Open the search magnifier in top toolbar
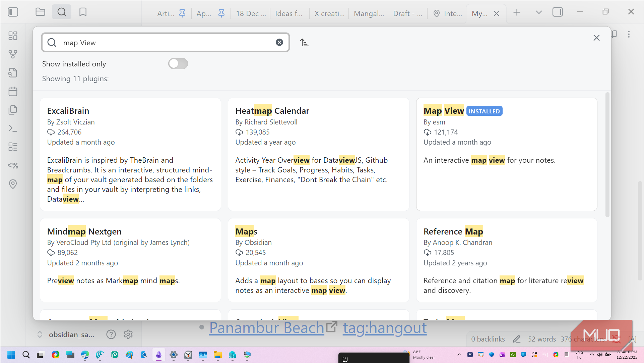This screenshot has width=644, height=363. 62,12
